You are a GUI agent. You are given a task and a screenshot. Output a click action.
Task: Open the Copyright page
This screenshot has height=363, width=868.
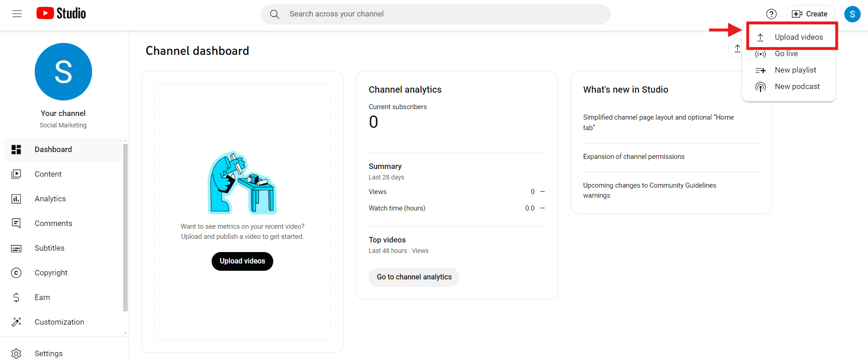click(x=51, y=273)
